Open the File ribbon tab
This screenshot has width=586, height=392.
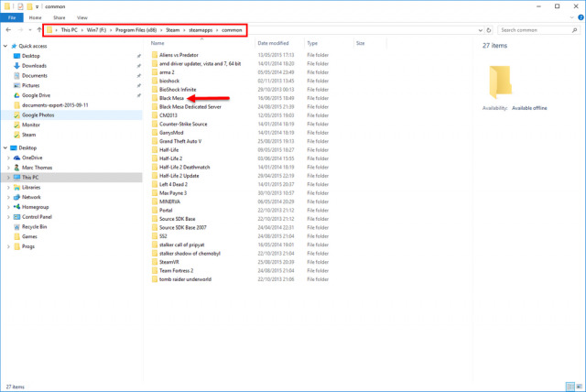coord(12,17)
